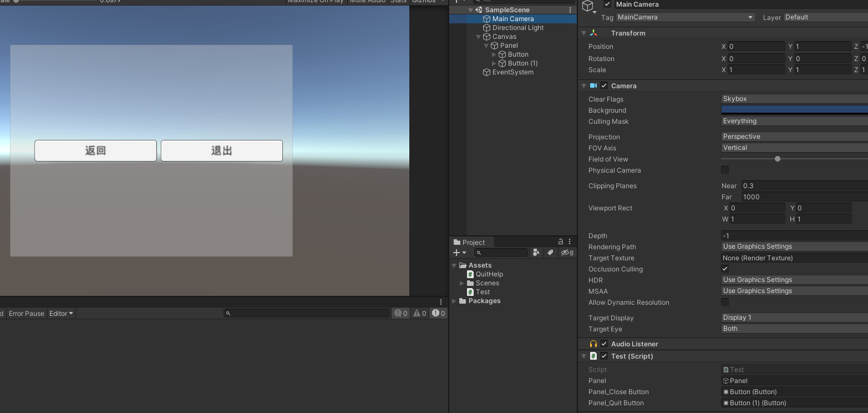Click the Test C# script icon in Assets
Image resolution: width=868 pixels, height=413 pixels.
click(x=470, y=292)
